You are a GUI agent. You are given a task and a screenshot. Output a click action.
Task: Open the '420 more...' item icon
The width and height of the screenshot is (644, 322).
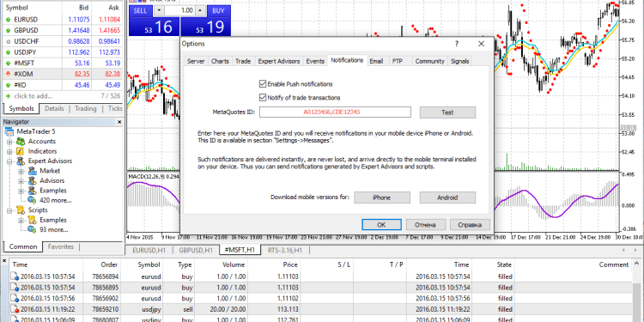click(32, 200)
